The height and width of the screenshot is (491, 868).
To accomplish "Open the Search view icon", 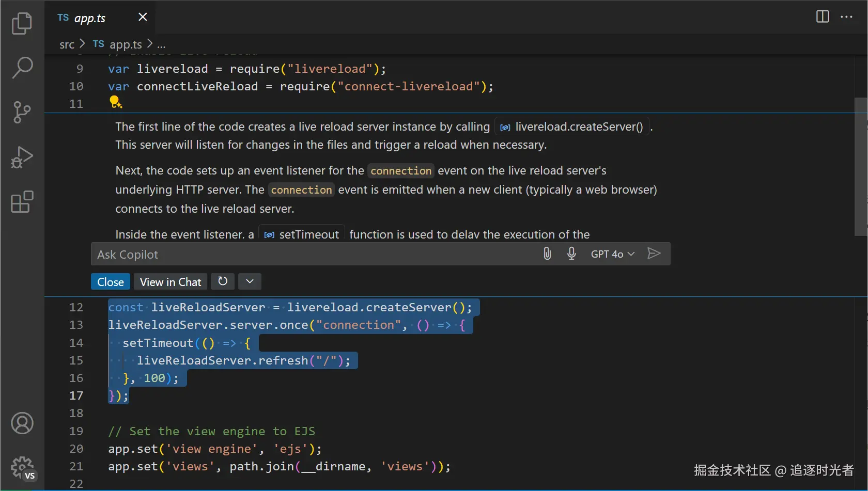I will (x=22, y=68).
